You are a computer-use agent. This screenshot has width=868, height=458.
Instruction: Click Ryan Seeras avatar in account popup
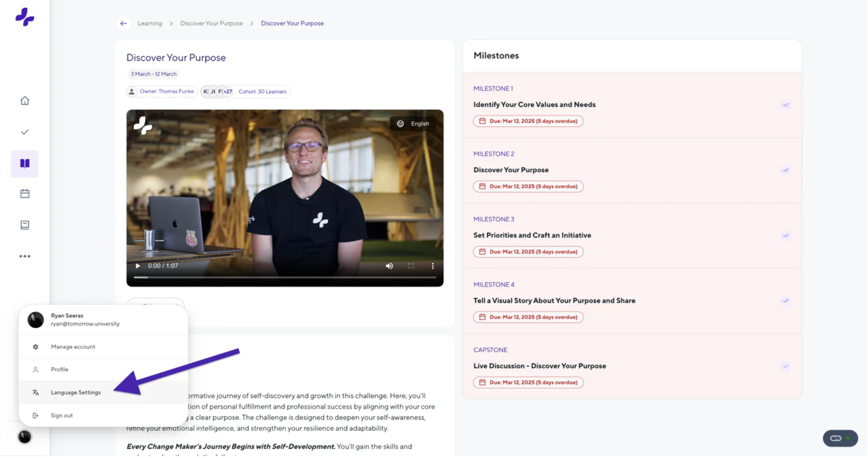(x=36, y=320)
